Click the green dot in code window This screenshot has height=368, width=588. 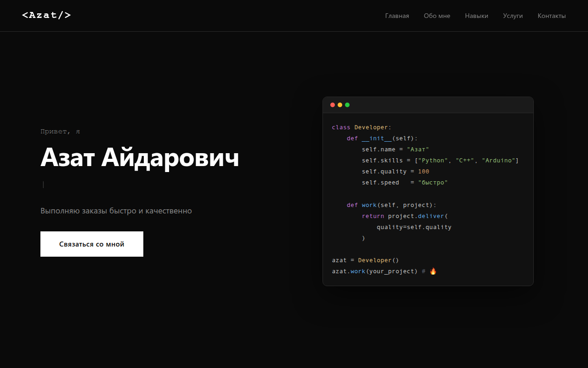347,105
